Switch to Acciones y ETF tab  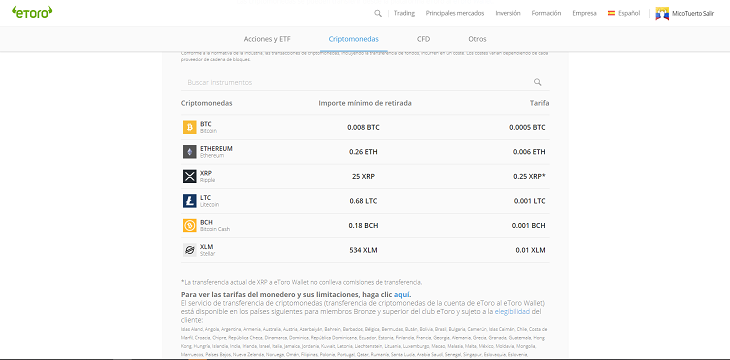(267, 39)
